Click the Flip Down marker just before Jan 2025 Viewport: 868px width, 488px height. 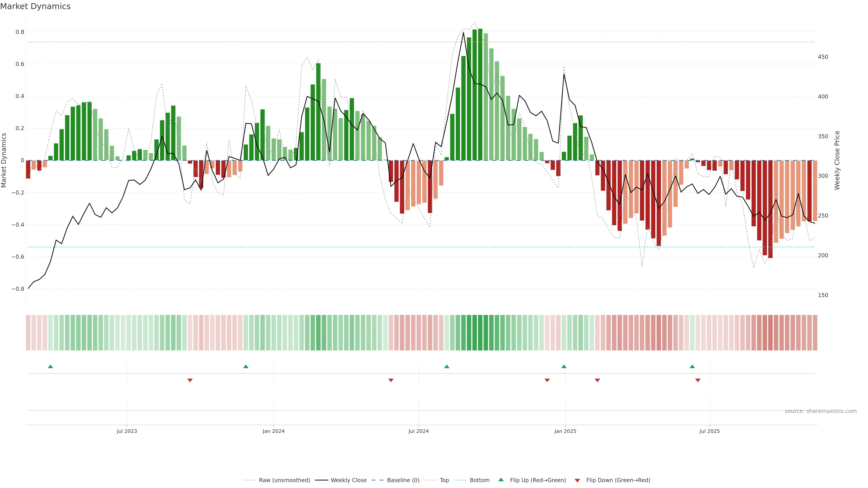[x=547, y=380]
